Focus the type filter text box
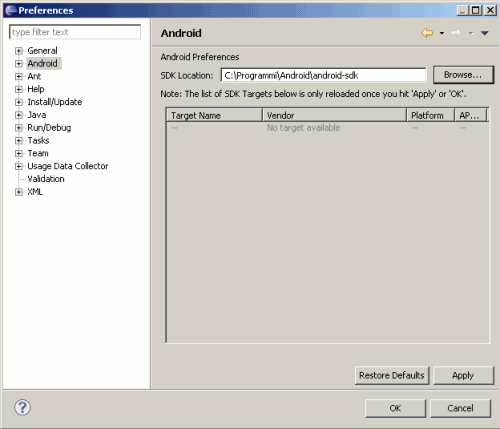Viewport: 500px width, 429px height. click(x=75, y=32)
